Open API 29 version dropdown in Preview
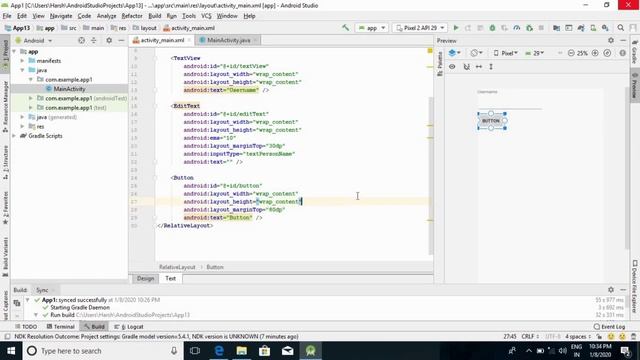 534,53
